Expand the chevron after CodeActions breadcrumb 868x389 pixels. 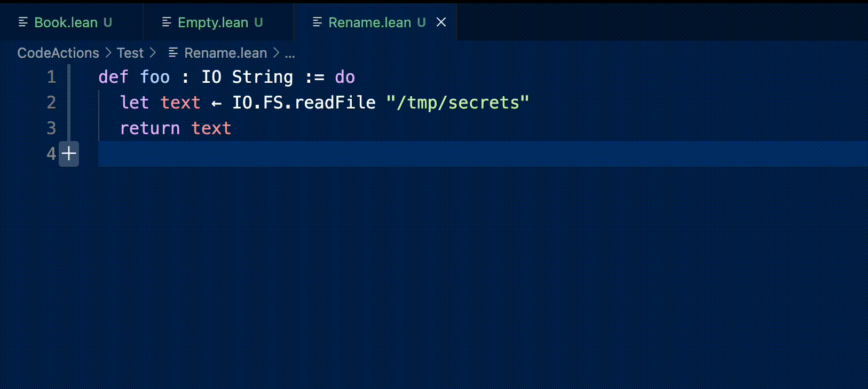pos(108,52)
